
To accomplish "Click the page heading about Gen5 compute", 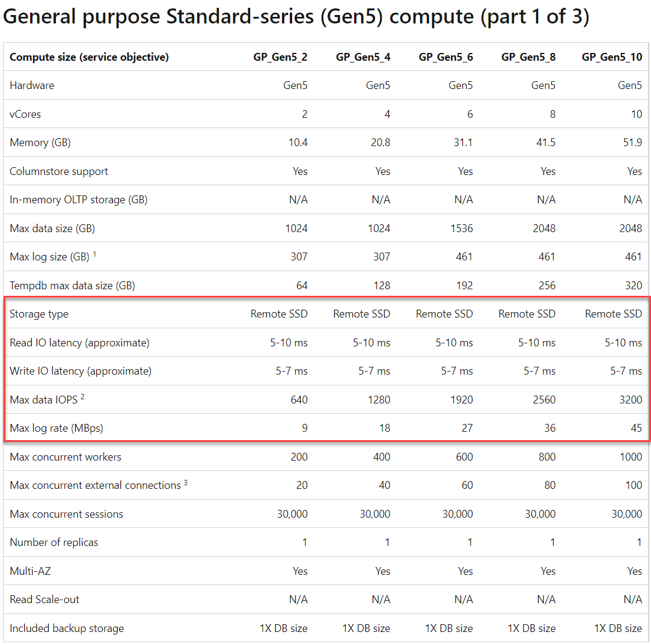I will [296, 17].
